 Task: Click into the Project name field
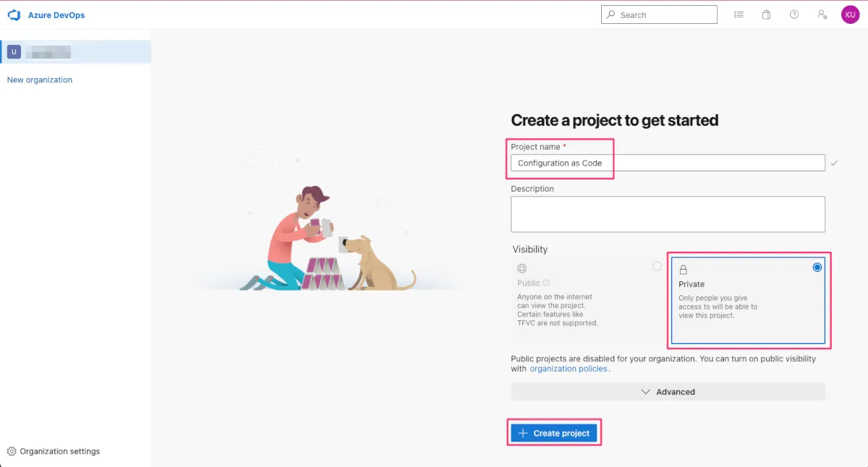click(x=667, y=163)
